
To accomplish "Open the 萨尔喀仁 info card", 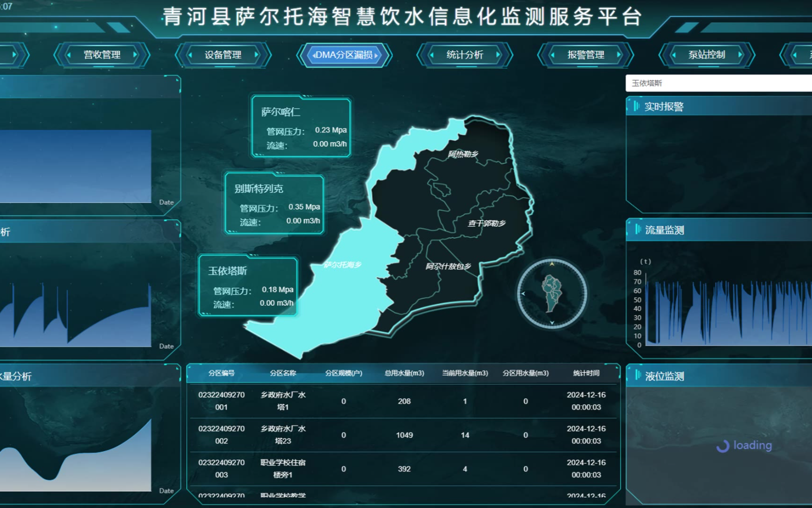I will coord(301,127).
